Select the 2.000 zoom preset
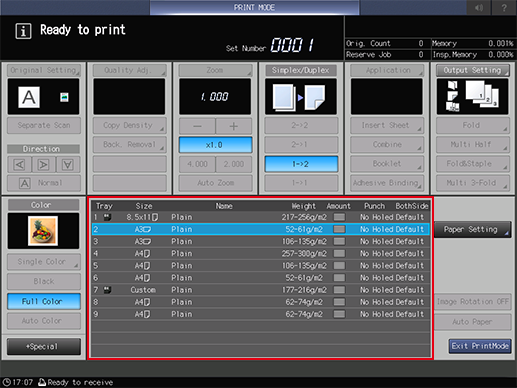The width and height of the screenshot is (517, 388). pos(234,164)
